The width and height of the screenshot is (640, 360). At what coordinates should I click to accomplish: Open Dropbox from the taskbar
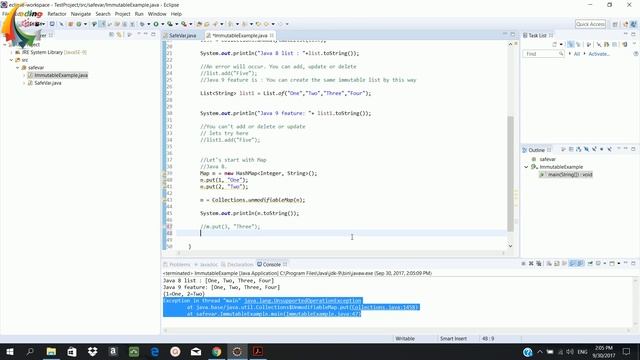tap(93, 351)
